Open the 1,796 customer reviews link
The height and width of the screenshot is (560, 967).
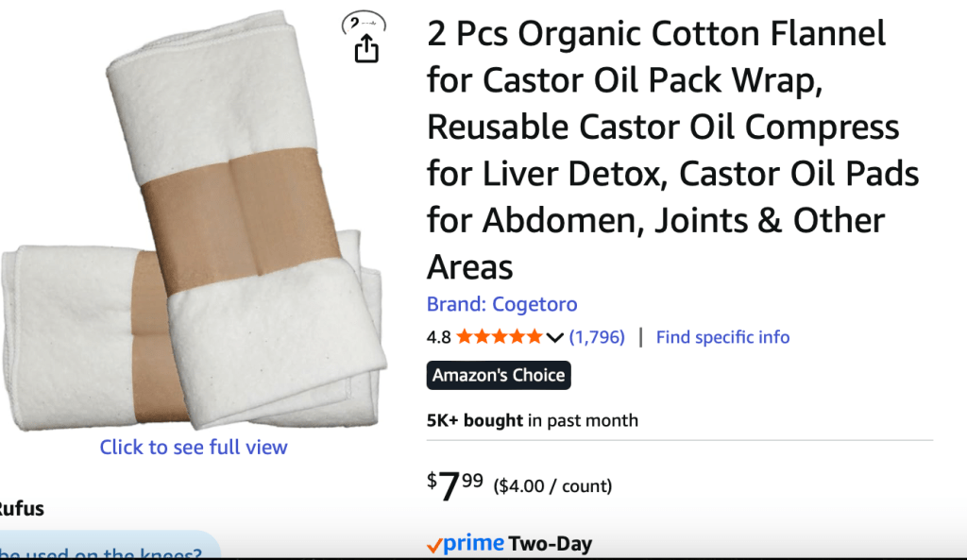[x=597, y=337]
